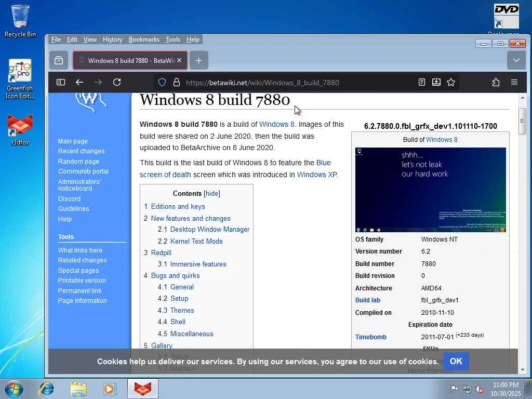Viewport: 532px width, 399px height.
Task: Open the Build lab infobox link
Action: [x=367, y=300]
